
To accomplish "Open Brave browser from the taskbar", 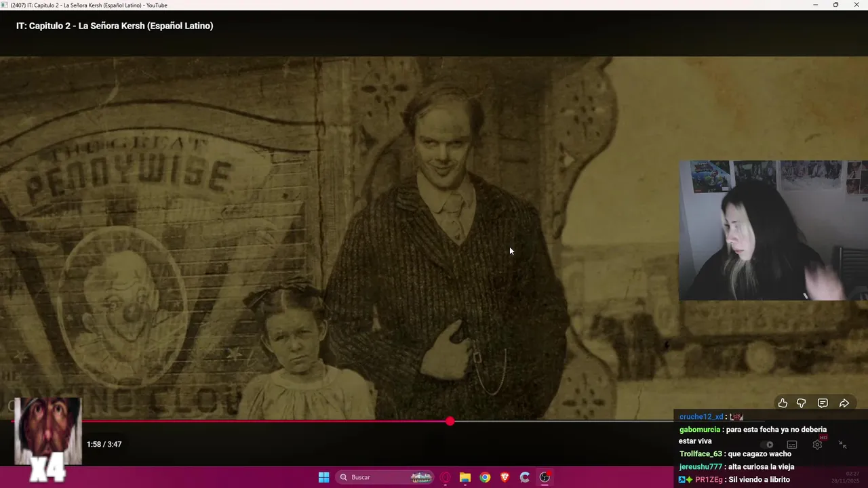I will click(505, 477).
